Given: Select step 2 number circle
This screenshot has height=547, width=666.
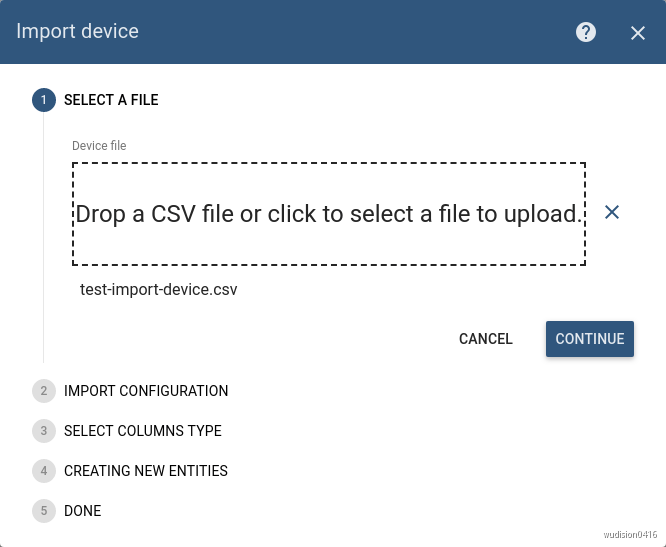Looking at the screenshot, I should (44, 391).
